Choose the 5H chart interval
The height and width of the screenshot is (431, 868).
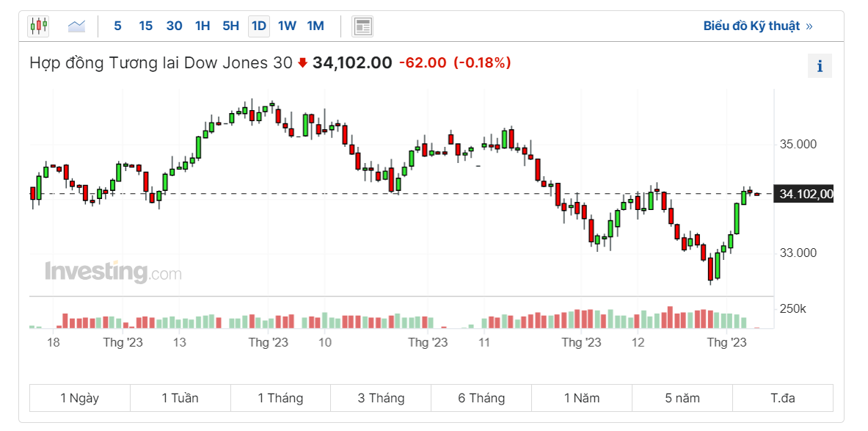point(230,26)
